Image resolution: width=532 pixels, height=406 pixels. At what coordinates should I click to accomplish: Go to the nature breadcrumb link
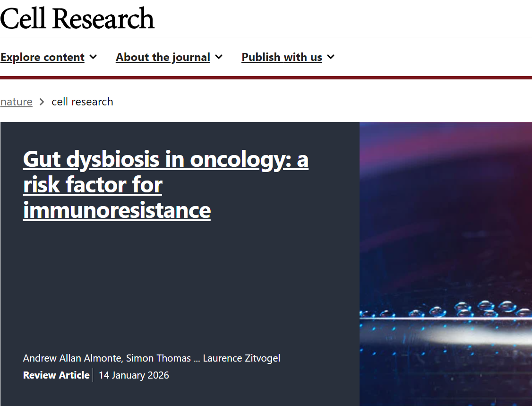tap(17, 102)
